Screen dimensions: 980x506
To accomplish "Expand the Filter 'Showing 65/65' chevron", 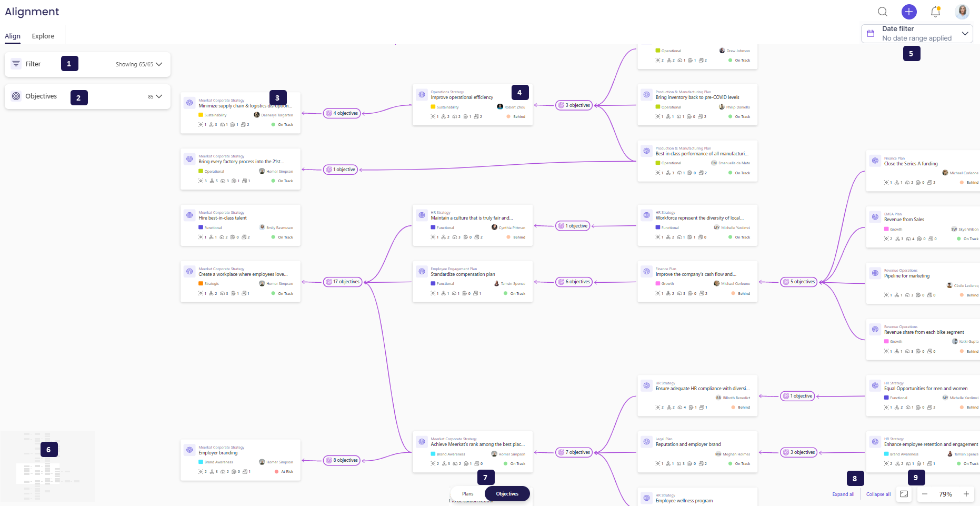I will [x=159, y=64].
